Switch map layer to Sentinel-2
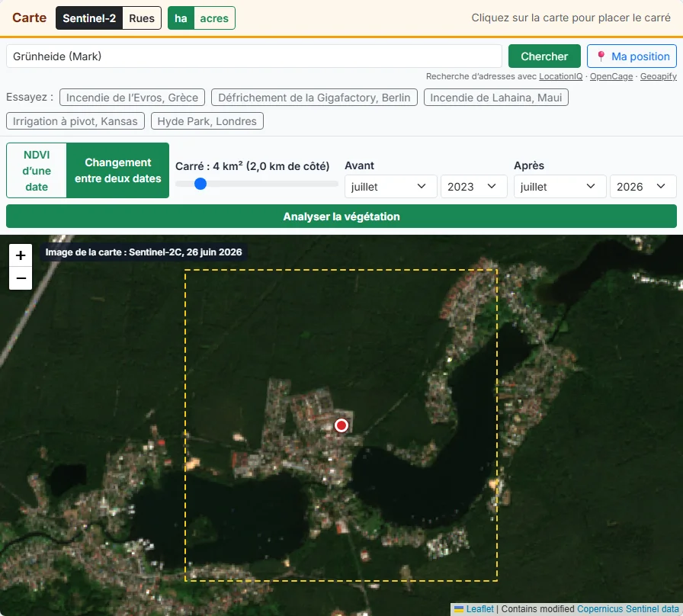Screen dimensions: 683x616 (89, 18)
